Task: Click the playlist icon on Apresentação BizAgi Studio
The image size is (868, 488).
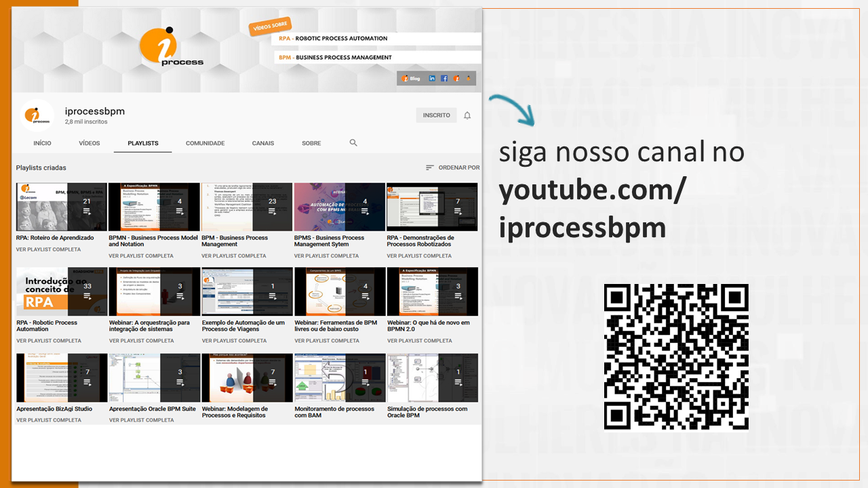Action: [x=87, y=382]
